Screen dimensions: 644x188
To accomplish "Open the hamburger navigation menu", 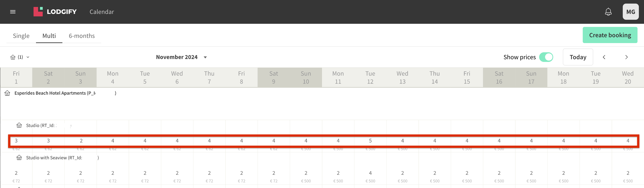I will (x=13, y=12).
